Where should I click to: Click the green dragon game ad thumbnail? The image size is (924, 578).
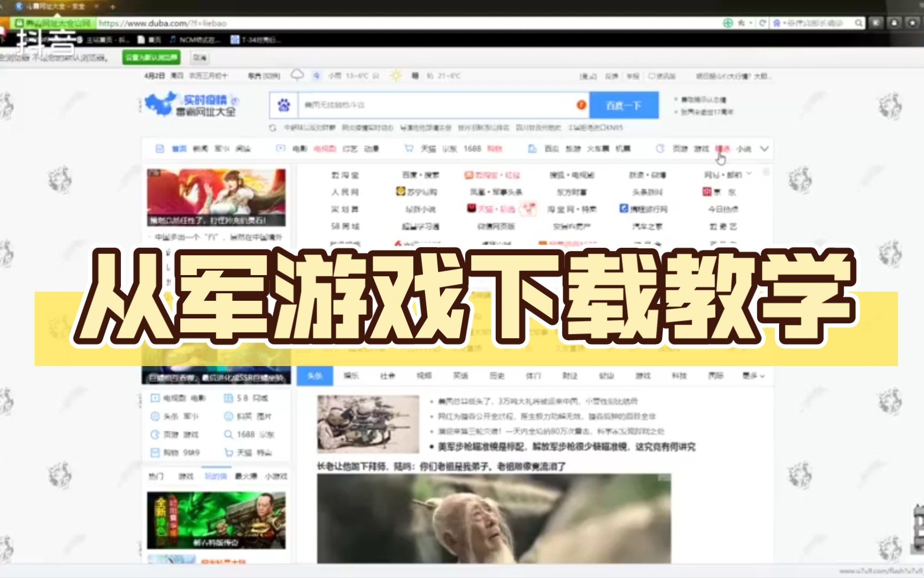tap(217, 520)
